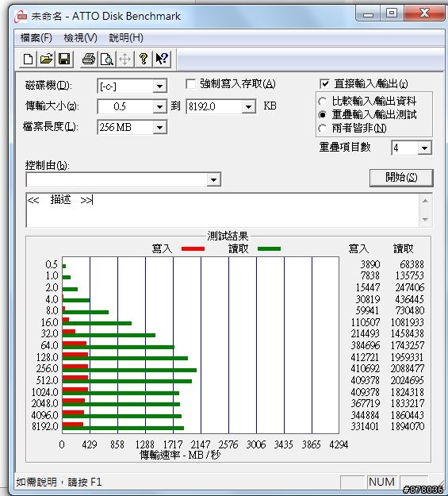Select the 比較輸入/輸出資料 radio button

pos(322,102)
